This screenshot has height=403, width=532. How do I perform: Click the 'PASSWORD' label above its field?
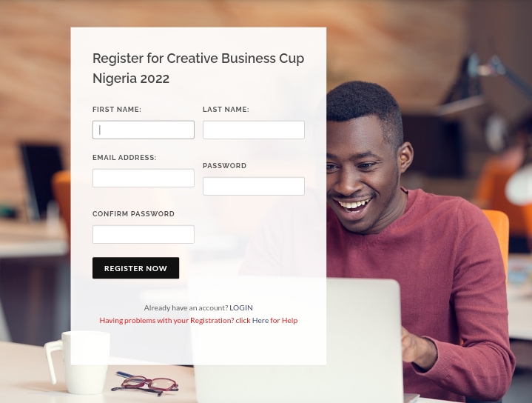(x=225, y=166)
